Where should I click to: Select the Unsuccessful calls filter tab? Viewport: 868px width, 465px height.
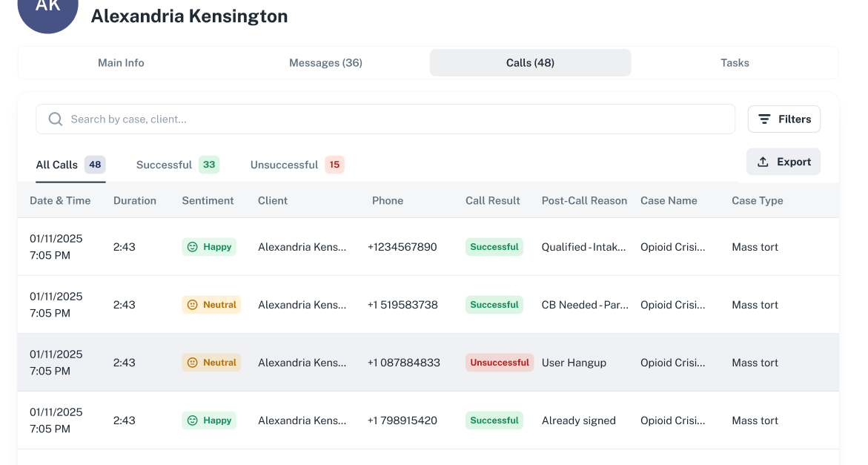click(x=285, y=165)
